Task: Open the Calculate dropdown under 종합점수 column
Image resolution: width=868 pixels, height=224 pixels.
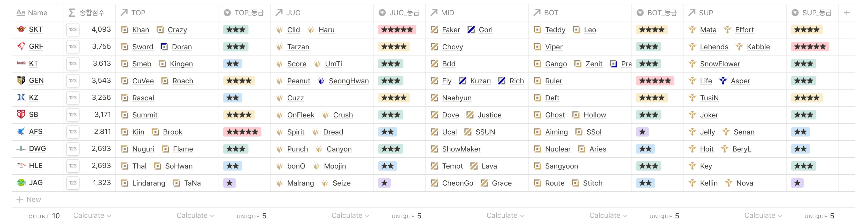Action: click(92, 215)
